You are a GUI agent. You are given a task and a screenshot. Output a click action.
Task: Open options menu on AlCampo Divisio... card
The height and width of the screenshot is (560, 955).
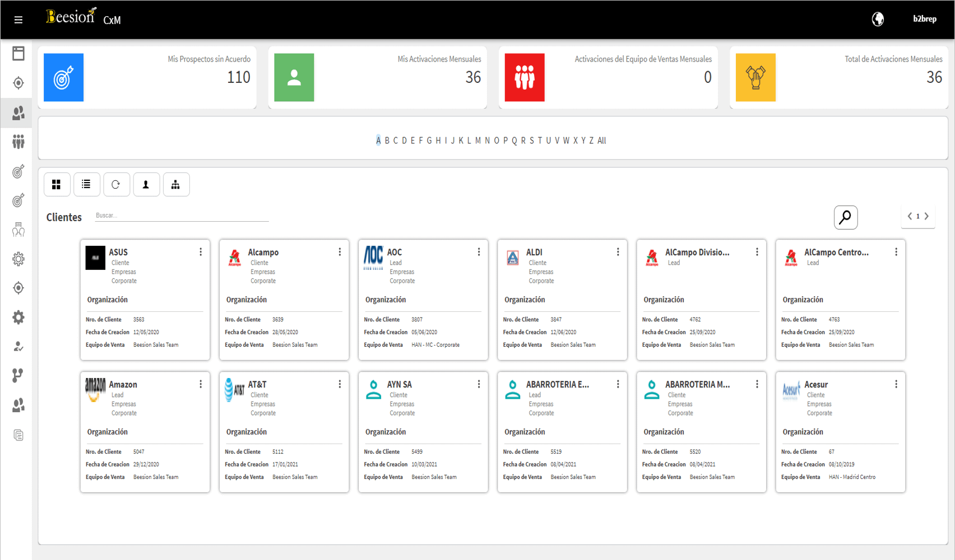pyautogui.click(x=757, y=252)
